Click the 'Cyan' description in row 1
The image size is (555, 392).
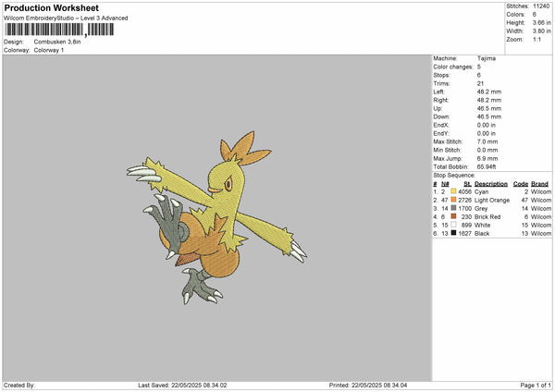[481, 191]
